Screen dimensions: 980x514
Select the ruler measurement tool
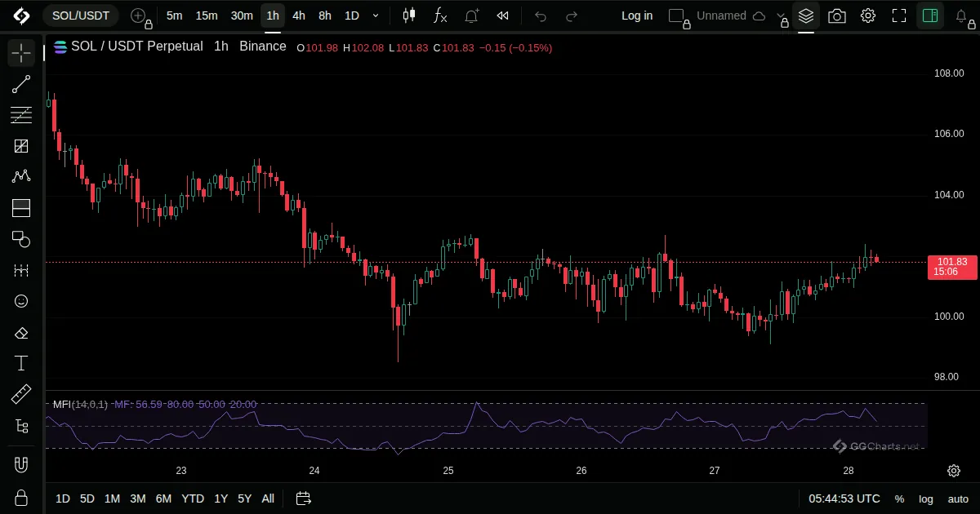pos(21,394)
